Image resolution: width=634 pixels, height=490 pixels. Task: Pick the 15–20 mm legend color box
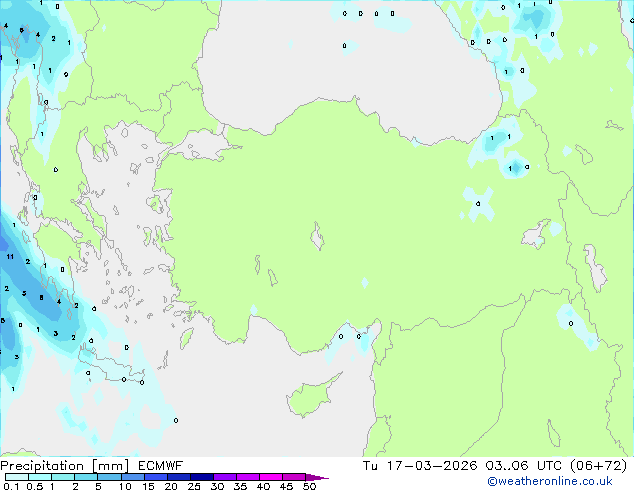click(x=155, y=477)
